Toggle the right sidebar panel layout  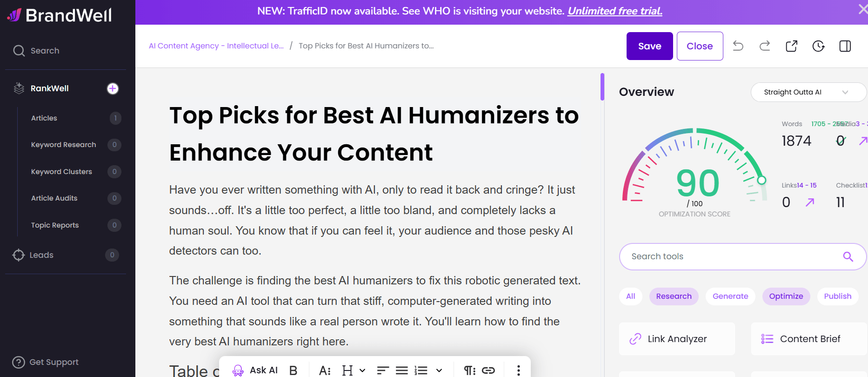845,46
